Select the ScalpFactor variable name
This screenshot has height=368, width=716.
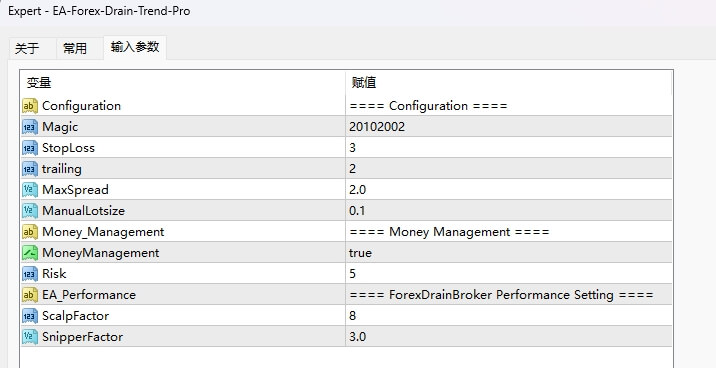coord(75,316)
